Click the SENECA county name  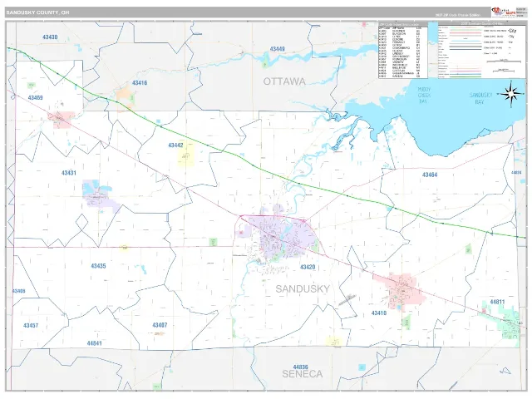point(303,374)
